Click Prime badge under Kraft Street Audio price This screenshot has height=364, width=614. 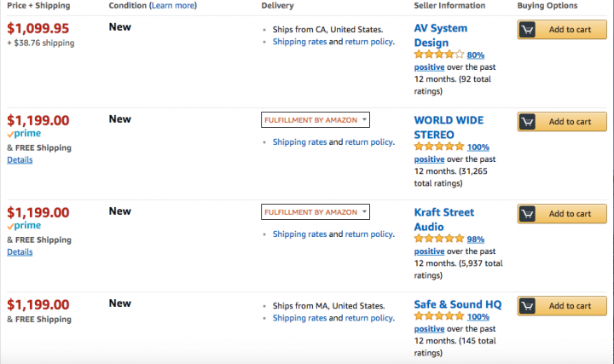point(24,225)
